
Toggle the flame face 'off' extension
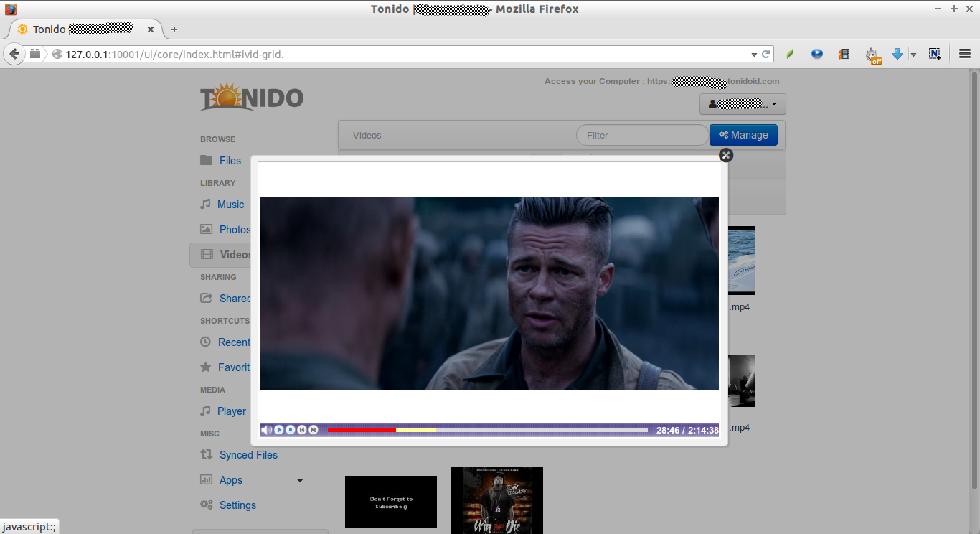(872, 55)
